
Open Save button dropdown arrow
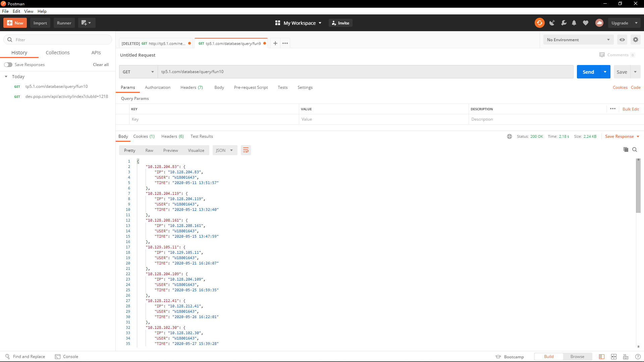[635, 72]
